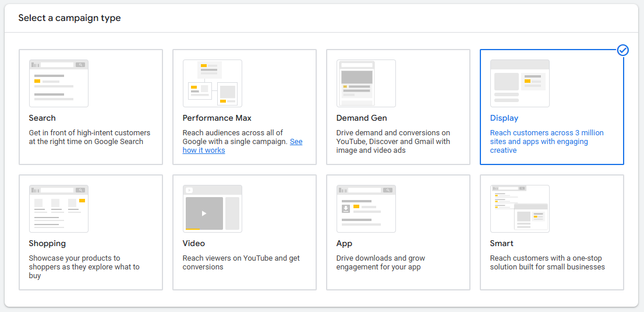Click 'Reach viewers on YouTube' description

241,262
